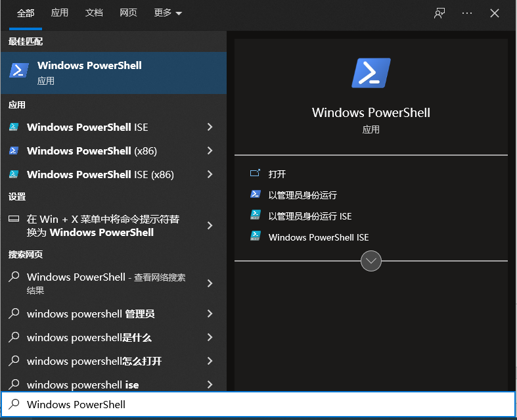The width and height of the screenshot is (517, 420).
Task: Click the feedback icon in top bar
Action: (439, 13)
